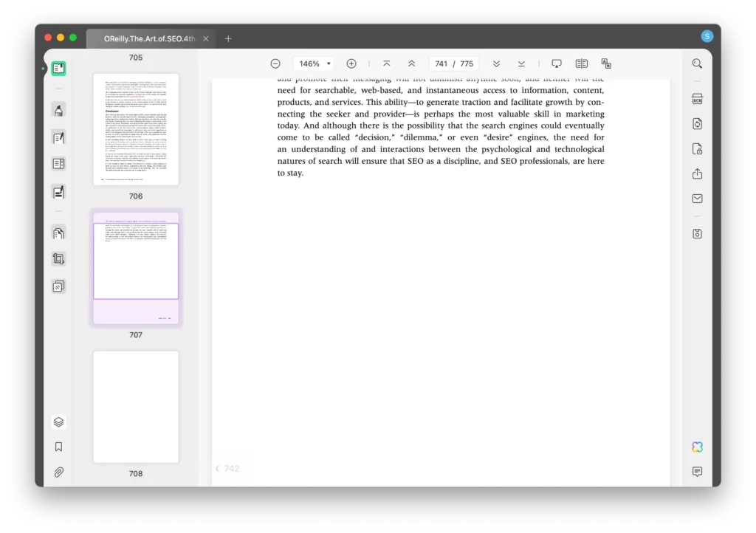
Task: Open the Comment highlighter tool in sidebar
Action: (58, 110)
